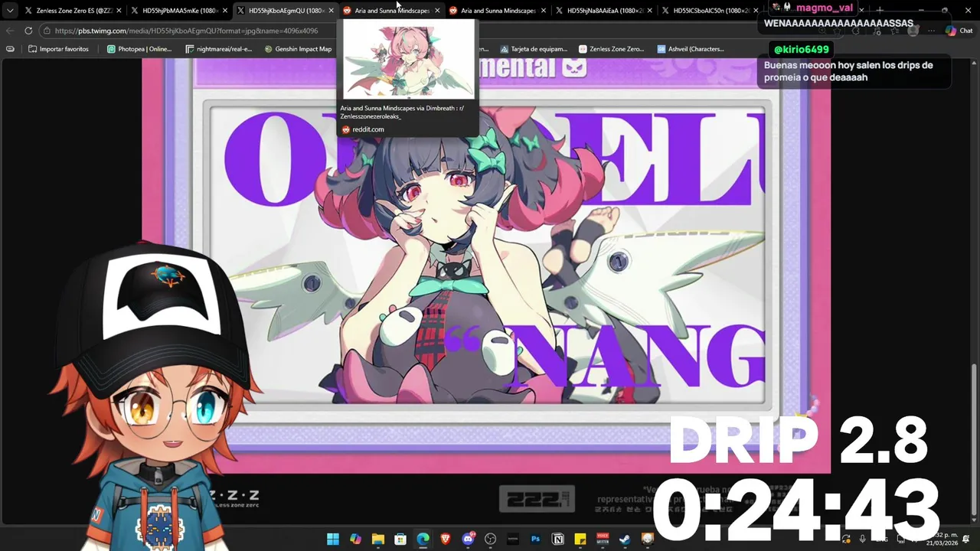Go back to the previous page

tap(10, 31)
